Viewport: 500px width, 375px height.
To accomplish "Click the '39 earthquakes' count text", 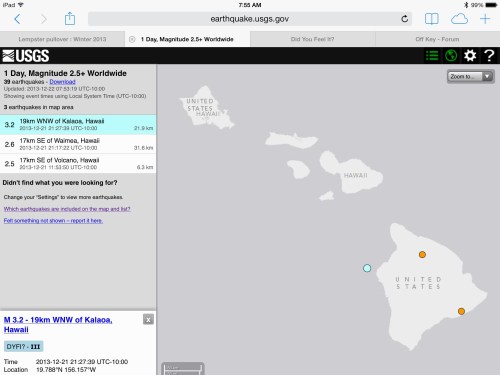I will [x=24, y=82].
